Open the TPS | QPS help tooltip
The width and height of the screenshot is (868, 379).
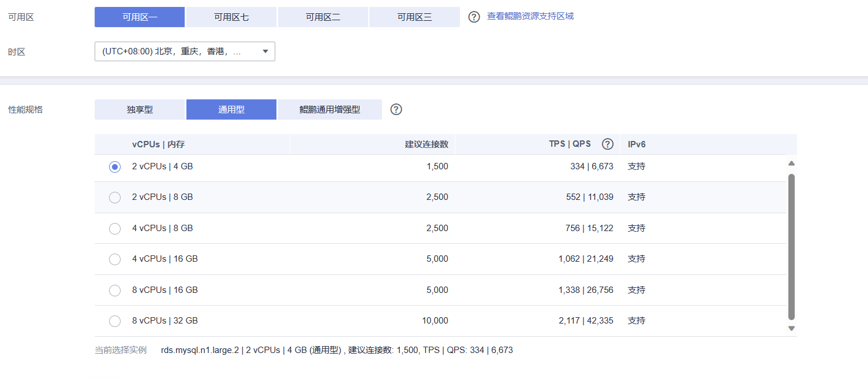[x=607, y=144]
